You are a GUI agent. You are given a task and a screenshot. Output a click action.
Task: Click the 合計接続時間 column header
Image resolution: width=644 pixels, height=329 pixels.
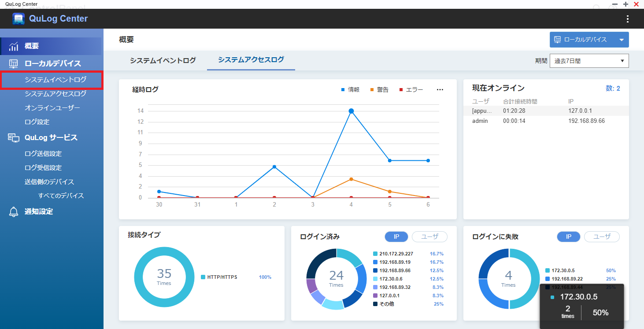(520, 101)
